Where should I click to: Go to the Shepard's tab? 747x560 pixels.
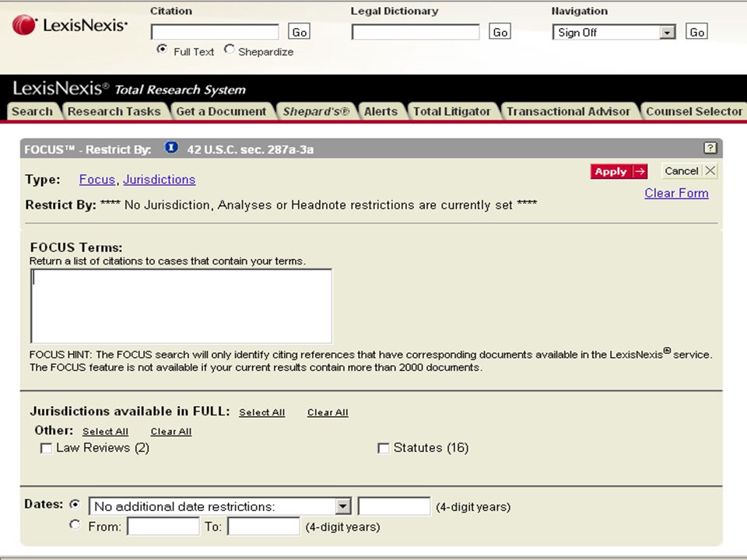[x=316, y=111]
